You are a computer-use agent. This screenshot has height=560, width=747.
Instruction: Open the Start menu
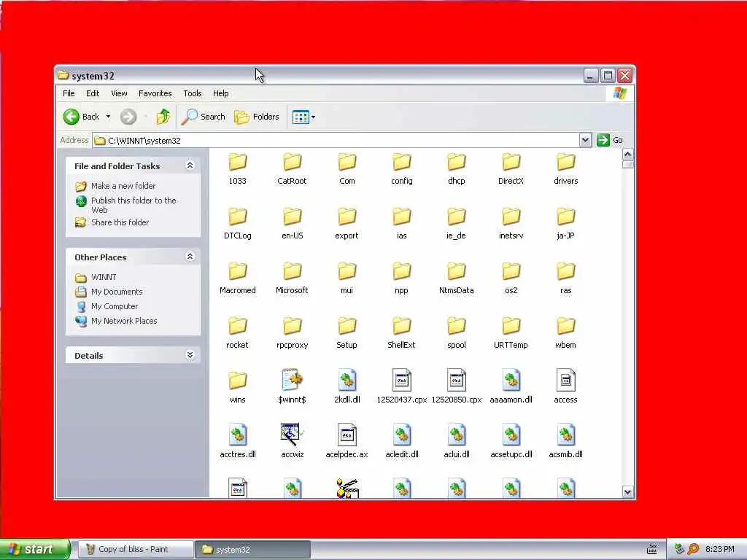(x=34, y=550)
